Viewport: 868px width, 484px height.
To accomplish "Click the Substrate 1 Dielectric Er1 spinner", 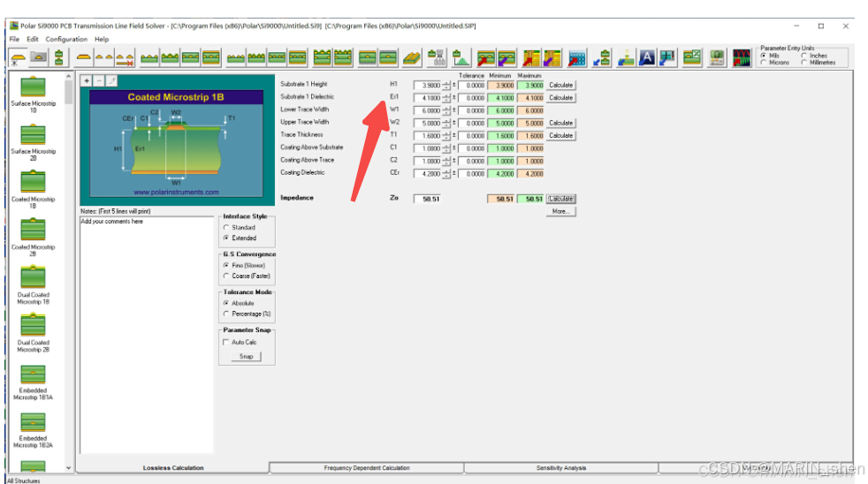I will 446,98.
